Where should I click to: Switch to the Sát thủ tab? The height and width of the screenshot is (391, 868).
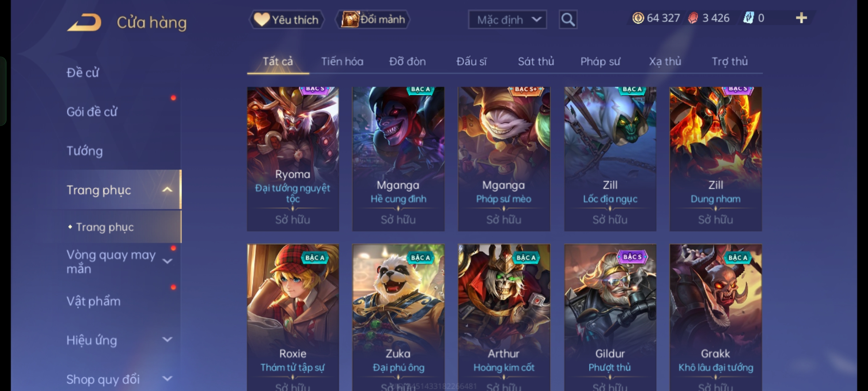point(536,62)
